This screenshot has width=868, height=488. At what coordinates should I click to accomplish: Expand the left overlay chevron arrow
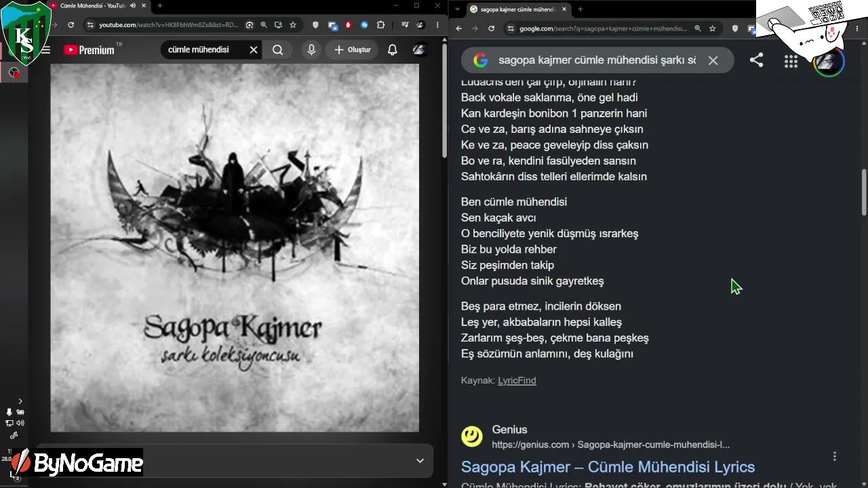pyautogui.click(x=20, y=401)
